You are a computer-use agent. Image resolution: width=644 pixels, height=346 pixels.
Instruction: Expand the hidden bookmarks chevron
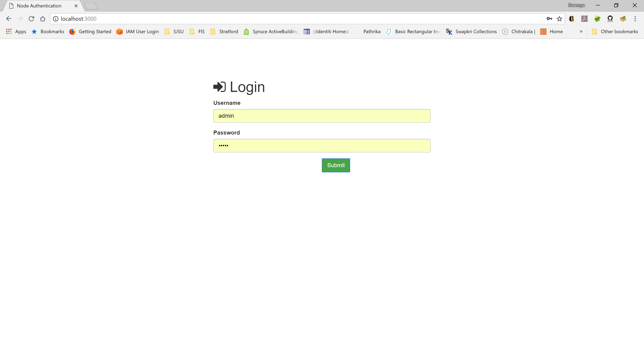point(581,31)
